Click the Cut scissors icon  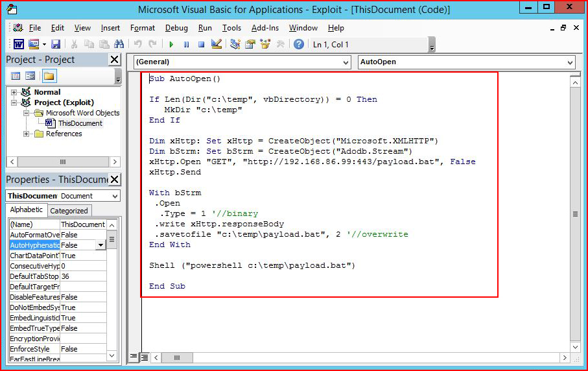coord(74,44)
